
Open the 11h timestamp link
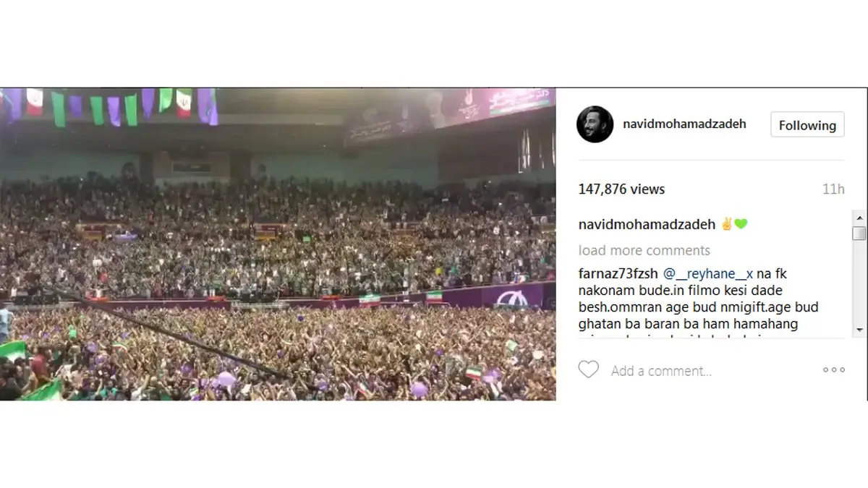833,189
